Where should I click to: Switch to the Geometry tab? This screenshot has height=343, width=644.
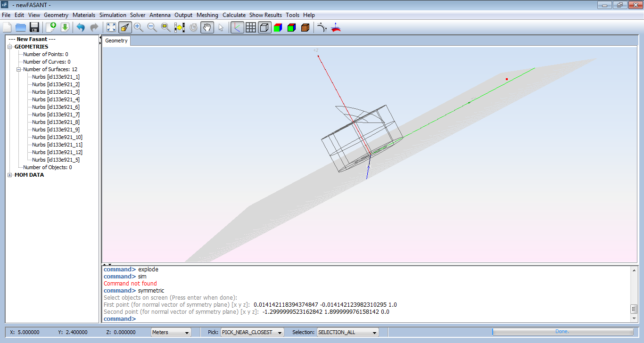(x=116, y=41)
